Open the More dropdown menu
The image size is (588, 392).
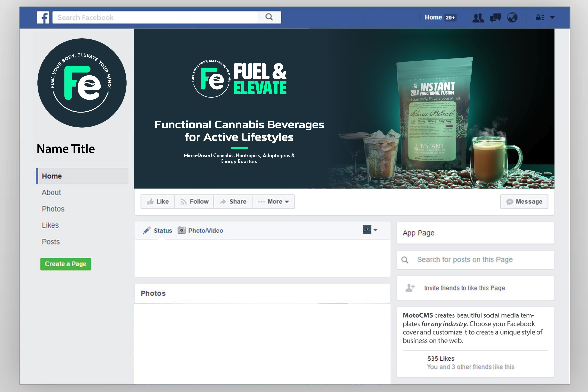pos(273,202)
